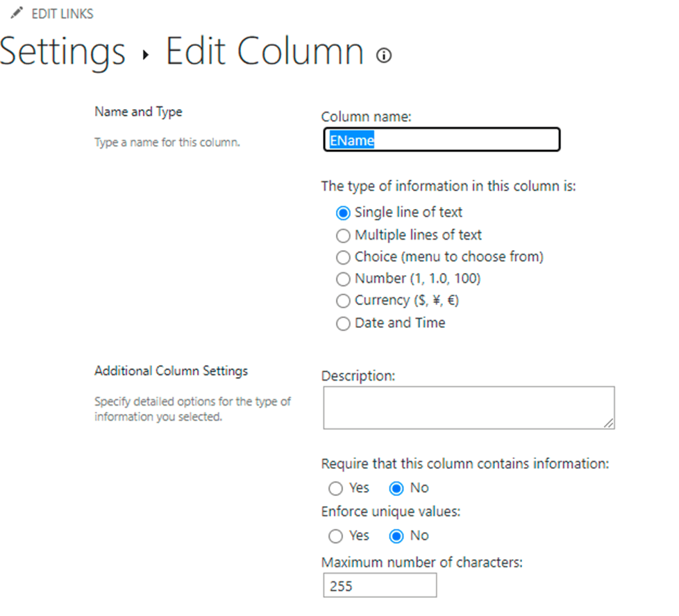This screenshot has height=616, width=679.
Task: Select the Currency column type
Action: (343, 301)
